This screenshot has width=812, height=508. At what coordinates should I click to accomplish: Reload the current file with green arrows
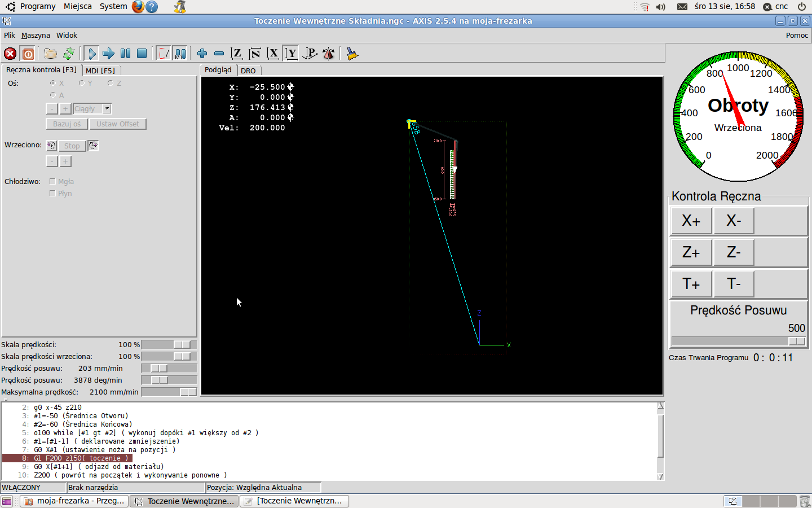(x=69, y=54)
